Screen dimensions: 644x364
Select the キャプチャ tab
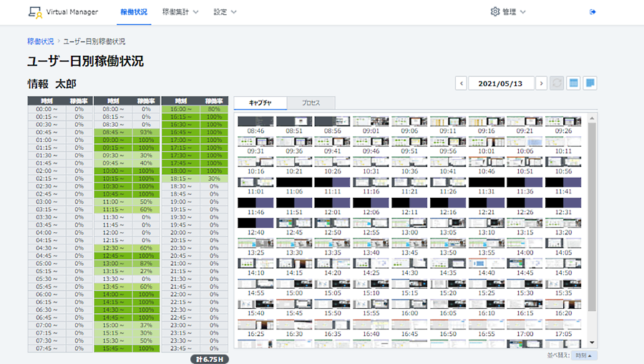(260, 103)
